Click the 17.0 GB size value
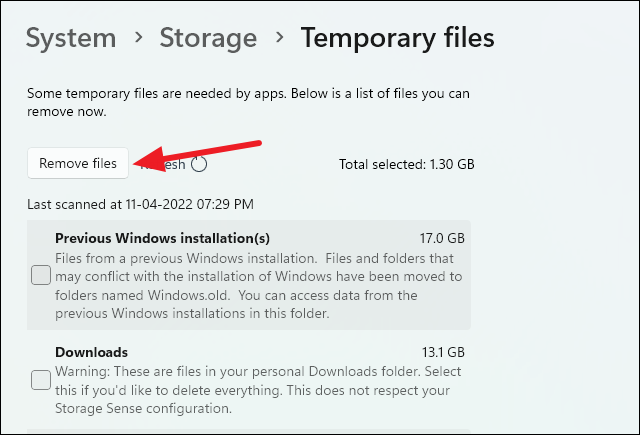 tap(441, 238)
